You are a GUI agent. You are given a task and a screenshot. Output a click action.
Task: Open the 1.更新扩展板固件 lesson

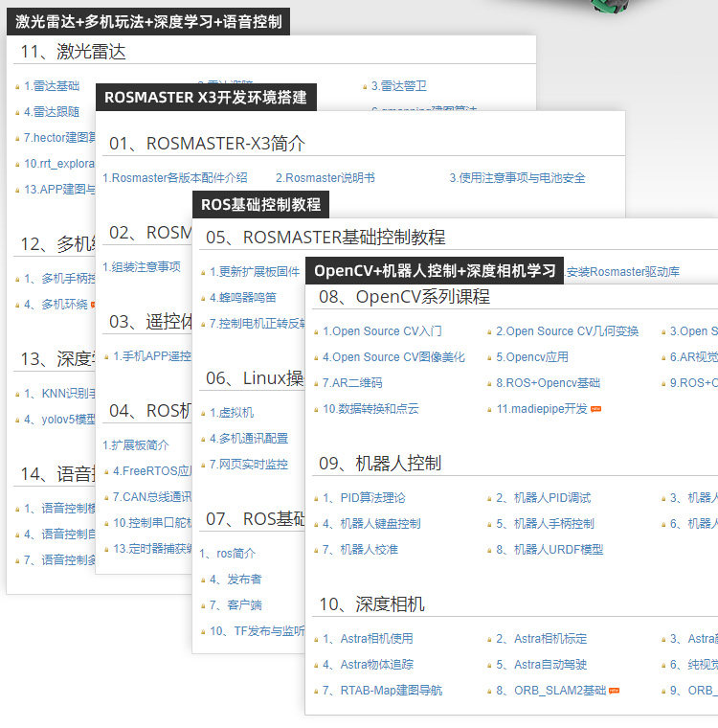(x=255, y=272)
